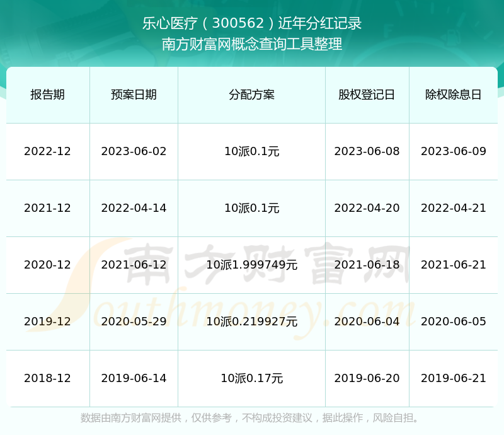504x435 pixels.
Task: Select report period cell 2022-12
Action: tap(48, 151)
